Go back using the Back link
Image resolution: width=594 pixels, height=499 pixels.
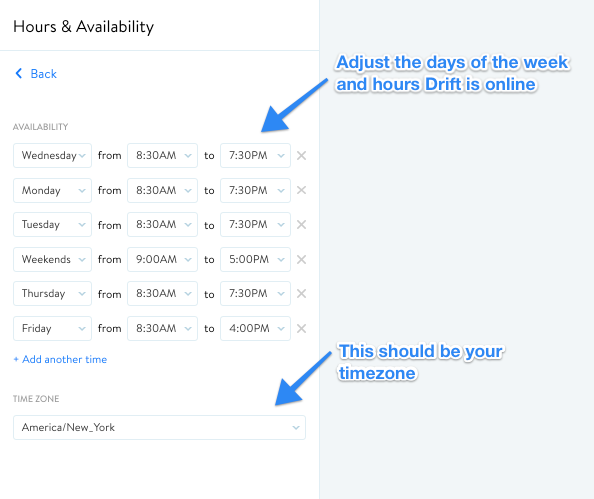click(x=36, y=74)
